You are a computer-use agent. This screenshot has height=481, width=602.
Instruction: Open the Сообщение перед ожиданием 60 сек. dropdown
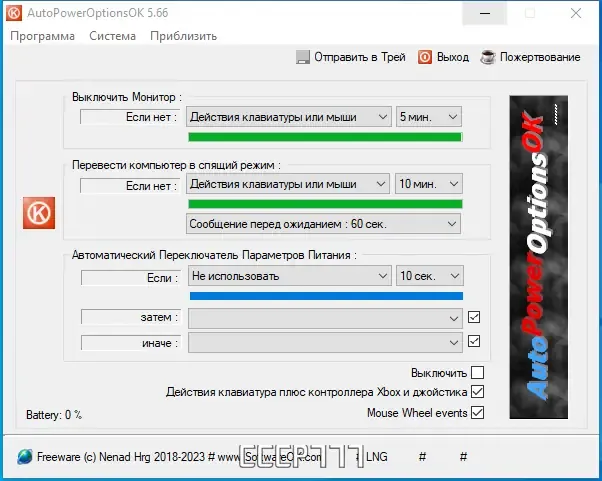tap(323, 224)
